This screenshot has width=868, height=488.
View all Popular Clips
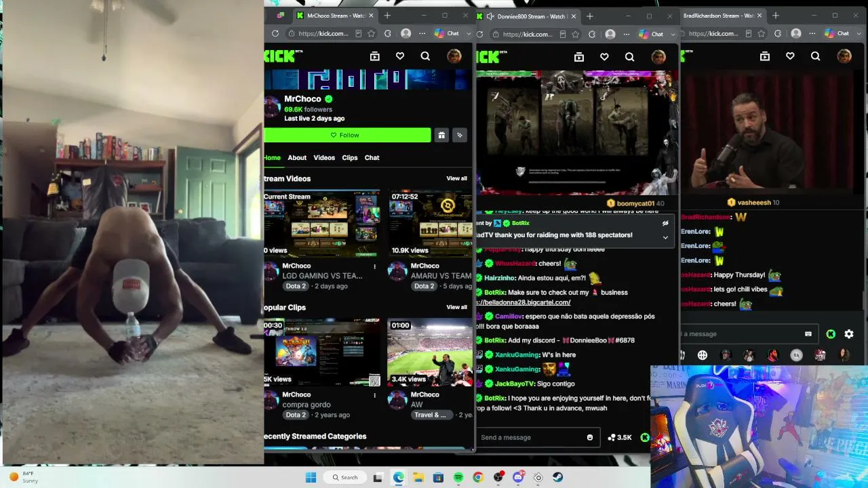click(x=456, y=308)
